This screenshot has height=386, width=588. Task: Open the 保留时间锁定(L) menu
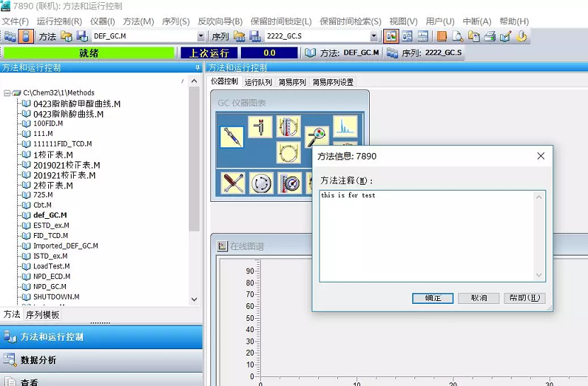click(x=281, y=21)
